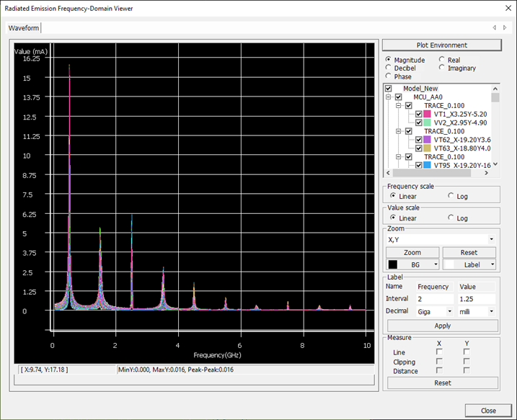Click the Plot Environment button

pos(441,45)
